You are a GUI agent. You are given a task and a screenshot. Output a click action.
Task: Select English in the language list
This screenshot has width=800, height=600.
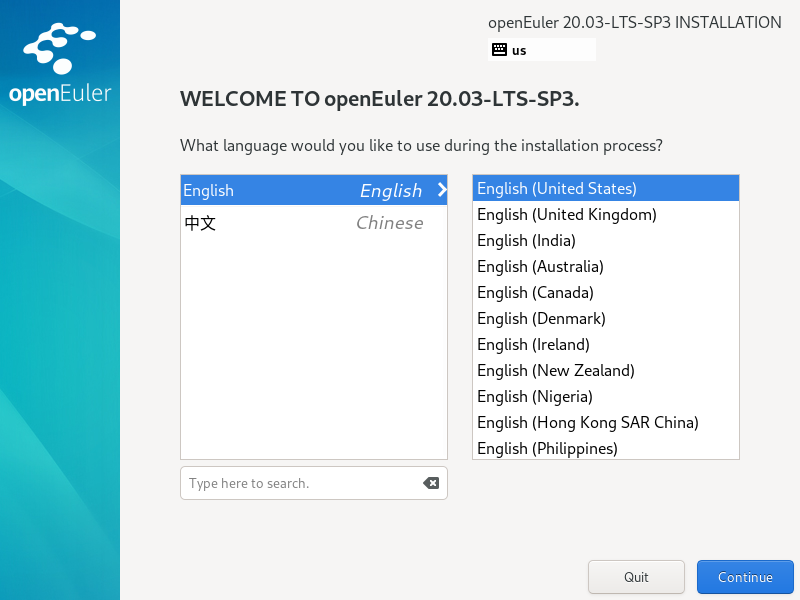[314, 190]
